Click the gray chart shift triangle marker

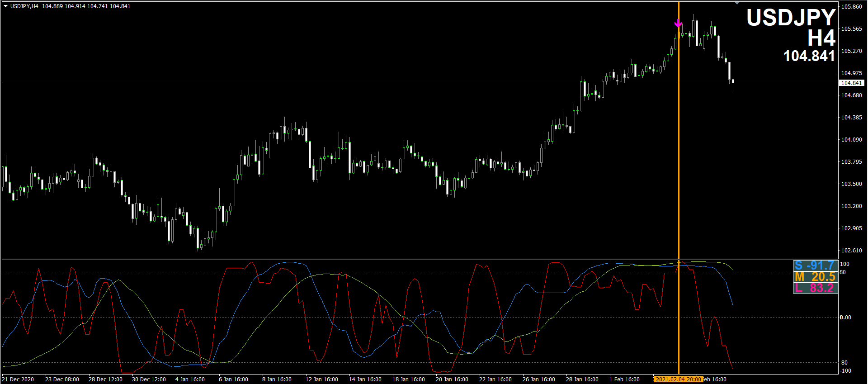click(737, 3)
